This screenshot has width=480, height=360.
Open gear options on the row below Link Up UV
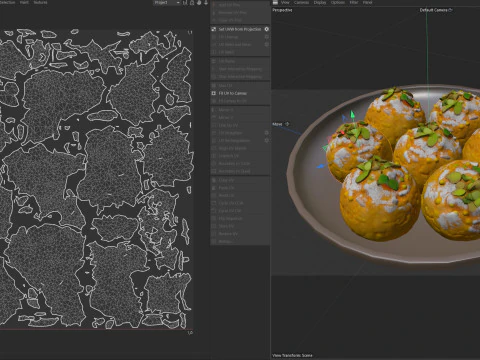tap(267, 133)
